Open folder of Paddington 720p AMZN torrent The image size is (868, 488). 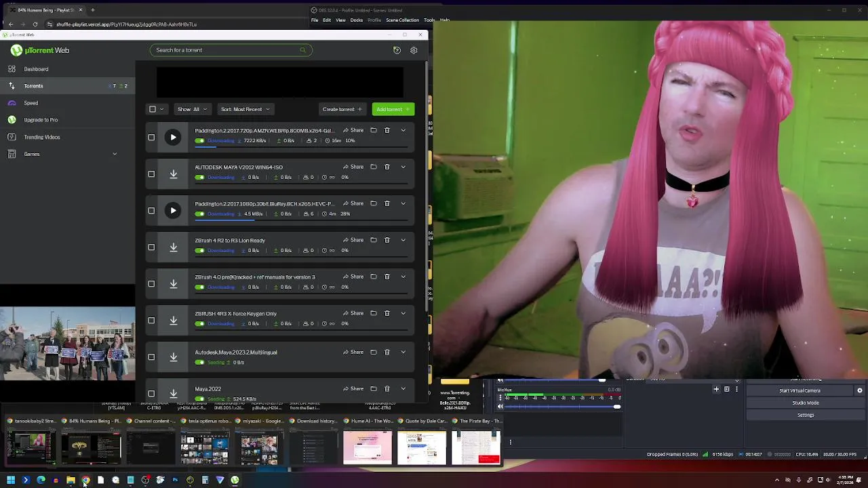[373, 130]
